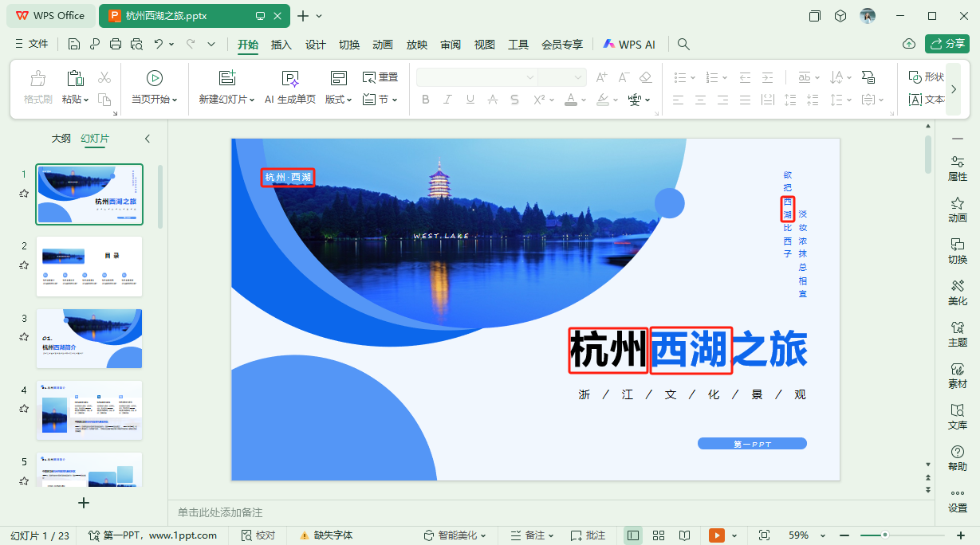
Task: Select slide 3 thumbnail in the panel
Action: 89,338
